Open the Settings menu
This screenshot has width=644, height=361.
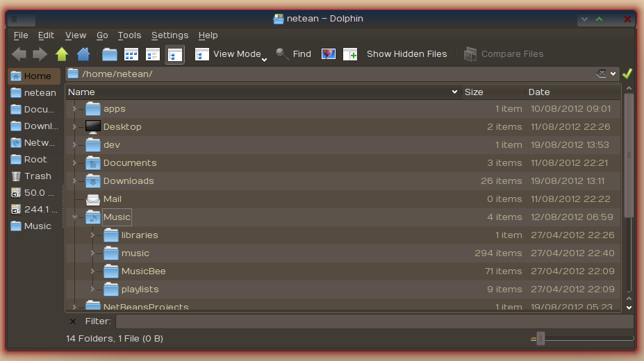(x=170, y=35)
